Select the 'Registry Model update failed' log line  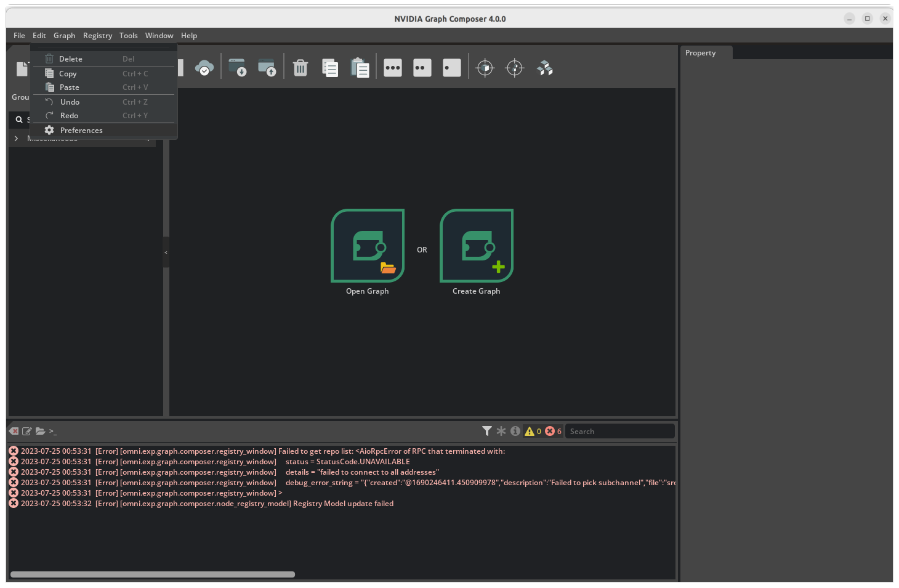click(x=342, y=504)
